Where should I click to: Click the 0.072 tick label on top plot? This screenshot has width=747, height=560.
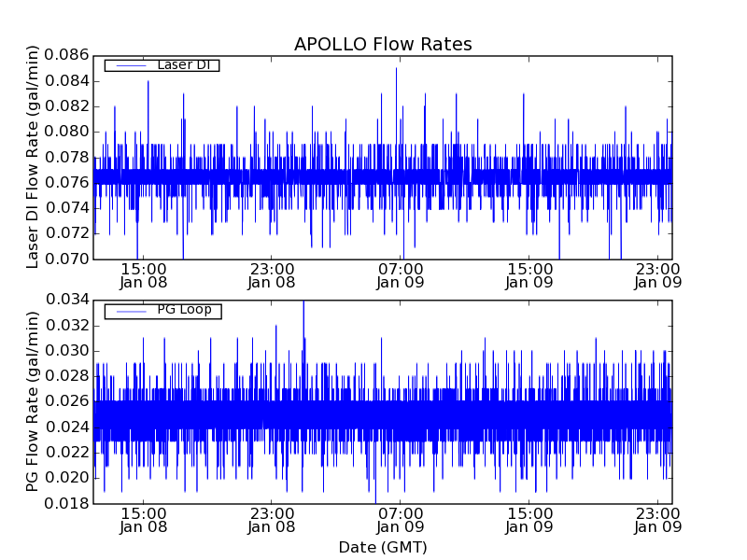coord(66,234)
